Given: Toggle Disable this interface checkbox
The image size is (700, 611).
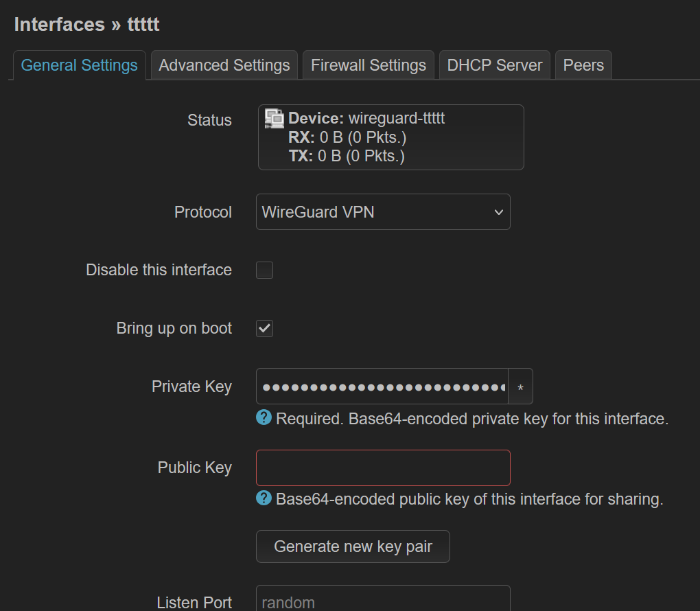Looking at the screenshot, I should (264, 270).
